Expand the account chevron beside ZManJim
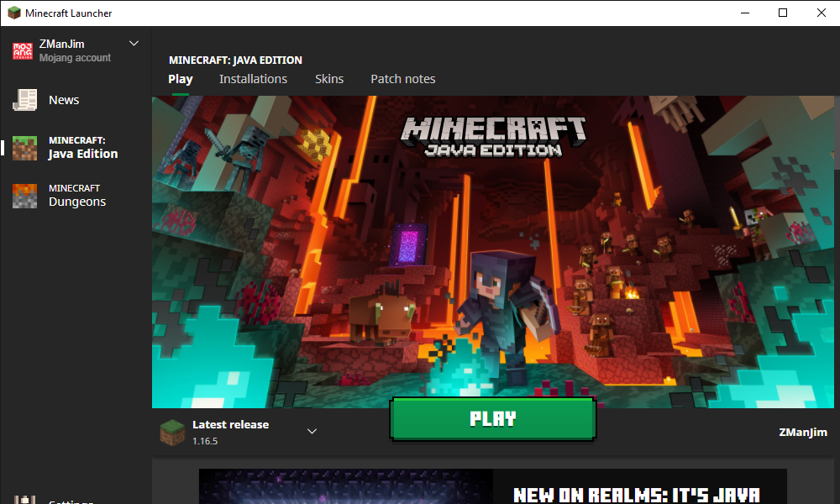The height and width of the screenshot is (504, 840). pyautogui.click(x=134, y=44)
